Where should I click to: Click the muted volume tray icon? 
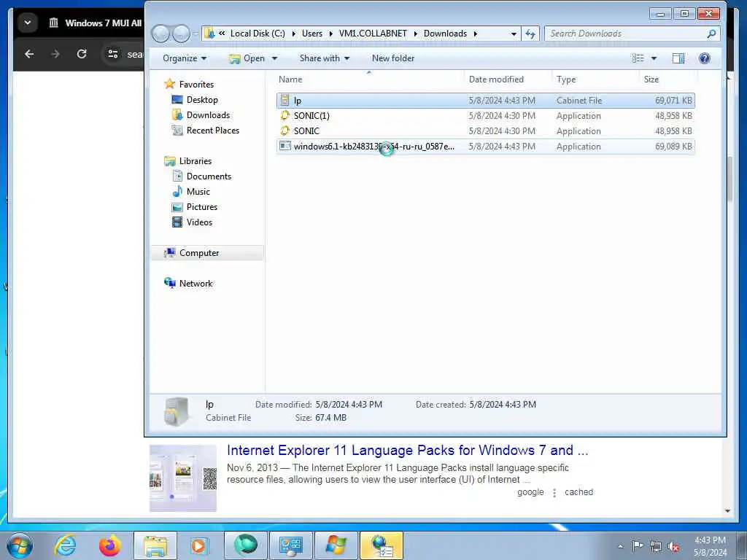673,546
